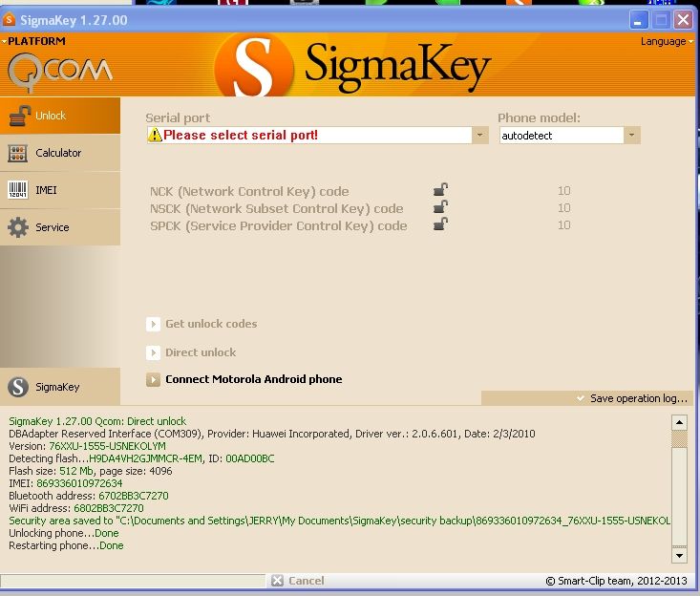Click the IMEI barcode icon

[18, 190]
